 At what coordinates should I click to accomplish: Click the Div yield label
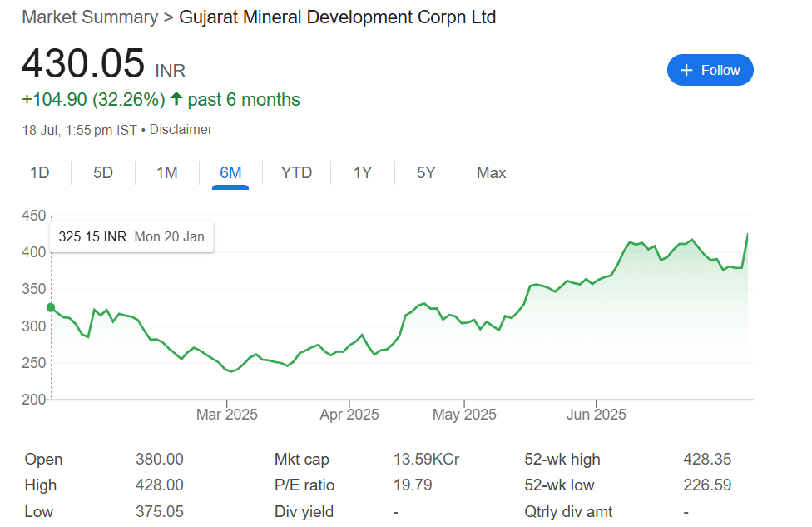(304, 511)
